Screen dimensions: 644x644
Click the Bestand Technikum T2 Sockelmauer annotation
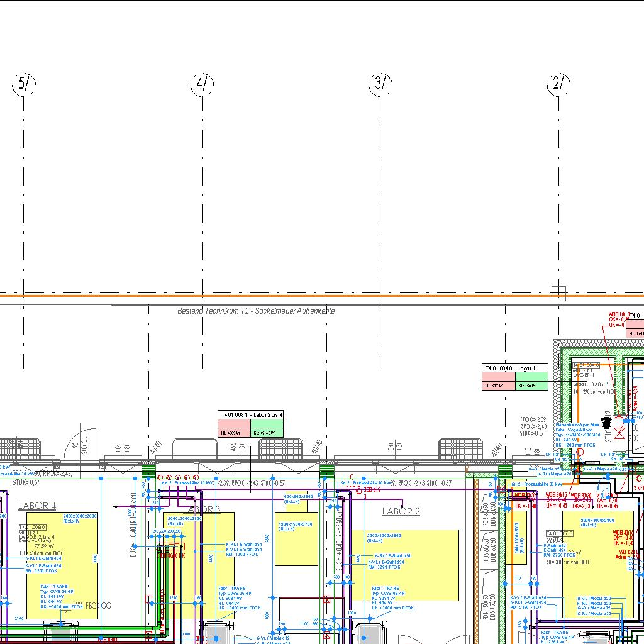coord(256,311)
